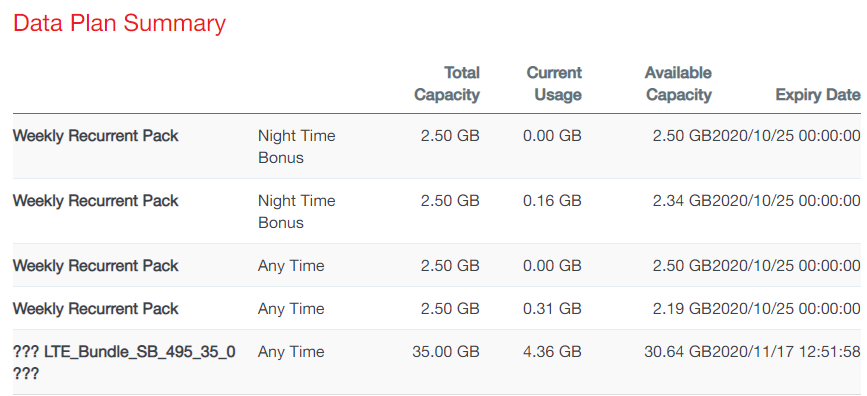The height and width of the screenshot is (396, 867).
Task: Select the Available Capacity column header
Action: tap(678, 84)
